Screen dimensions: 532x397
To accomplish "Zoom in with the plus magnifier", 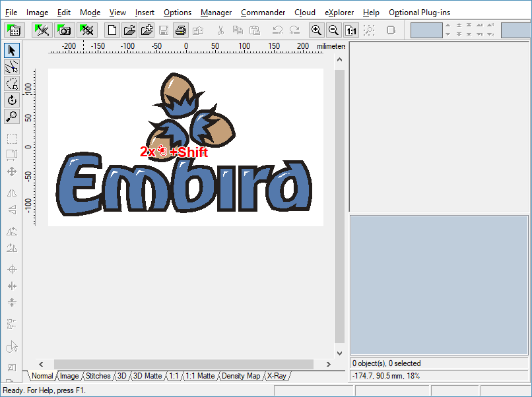I will (x=316, y=30).
